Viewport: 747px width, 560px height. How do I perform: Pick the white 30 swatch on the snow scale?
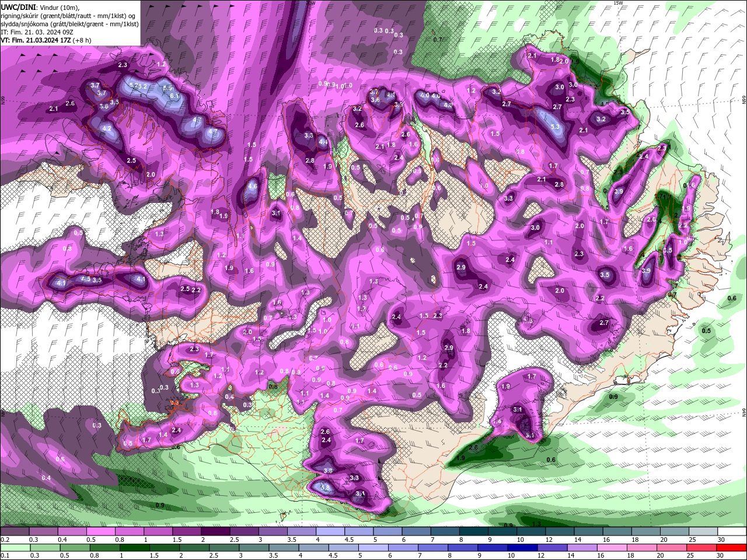coord(732,531)
